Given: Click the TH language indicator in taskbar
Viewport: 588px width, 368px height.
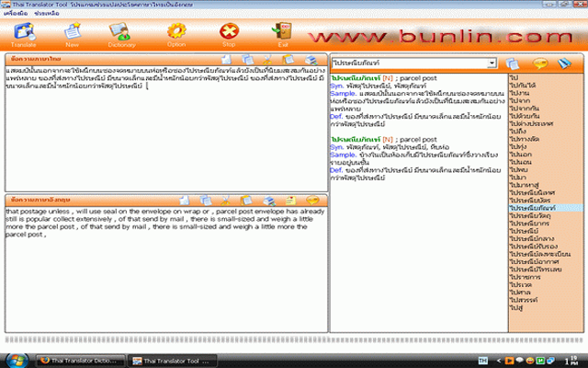Looking at the screenshot, I should (483, 361).
